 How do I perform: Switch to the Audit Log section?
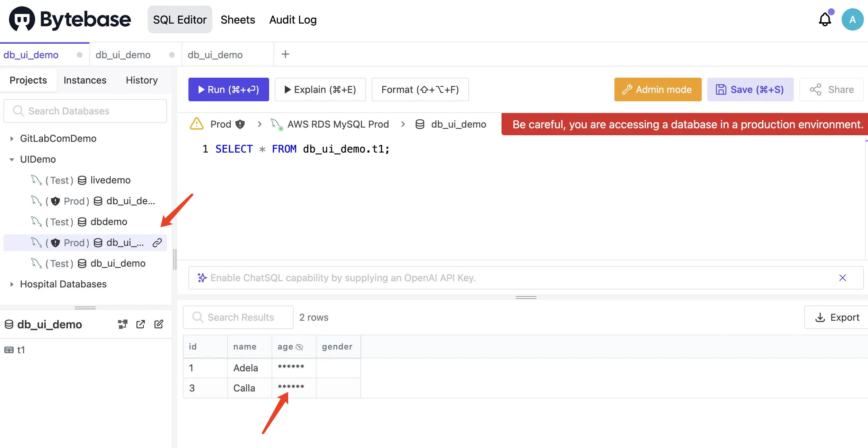[293, 19]
